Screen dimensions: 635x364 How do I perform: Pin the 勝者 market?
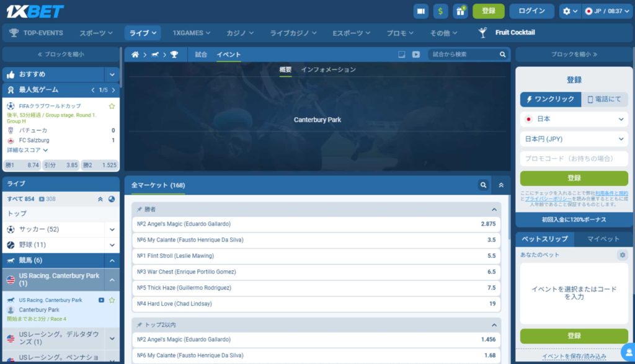click(x=140, y=210)
